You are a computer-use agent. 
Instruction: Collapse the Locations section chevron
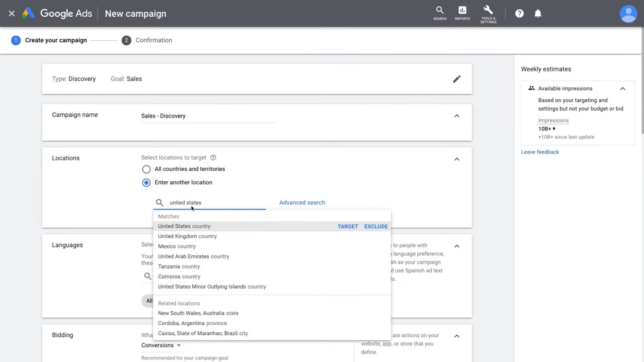[x=457, y=159]
